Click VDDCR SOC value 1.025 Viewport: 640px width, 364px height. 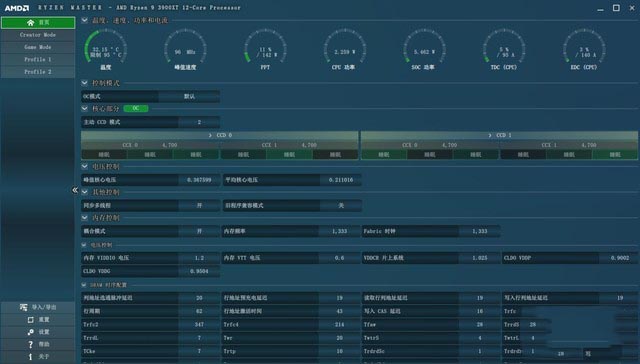(480, 258)
